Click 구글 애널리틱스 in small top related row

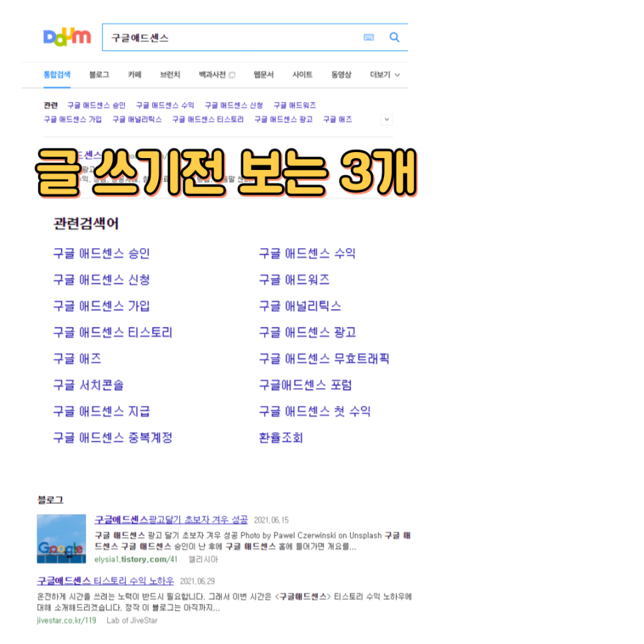[137, 119]
